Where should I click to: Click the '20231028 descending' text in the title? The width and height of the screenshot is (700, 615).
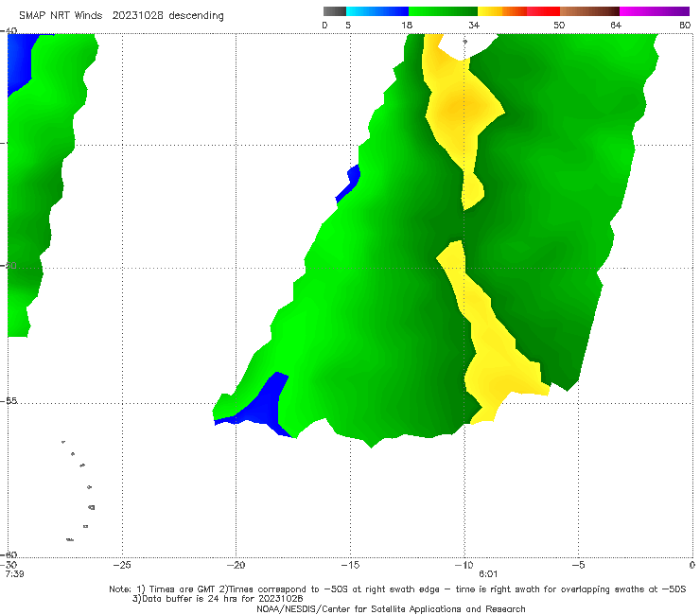tap(167, 16)
